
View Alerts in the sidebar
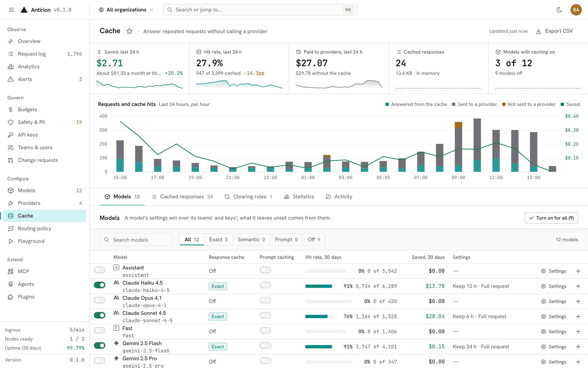pos(45,79)
